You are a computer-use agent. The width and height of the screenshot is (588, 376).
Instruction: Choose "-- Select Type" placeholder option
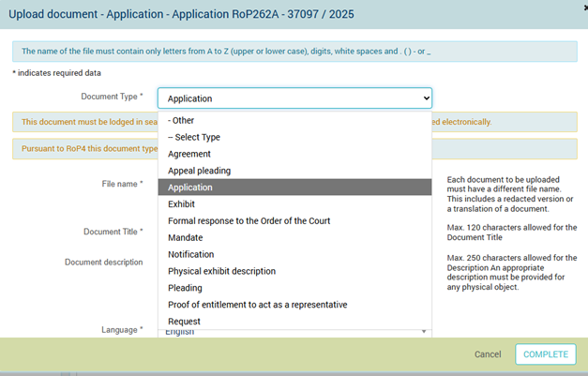[x=194, y=137]
